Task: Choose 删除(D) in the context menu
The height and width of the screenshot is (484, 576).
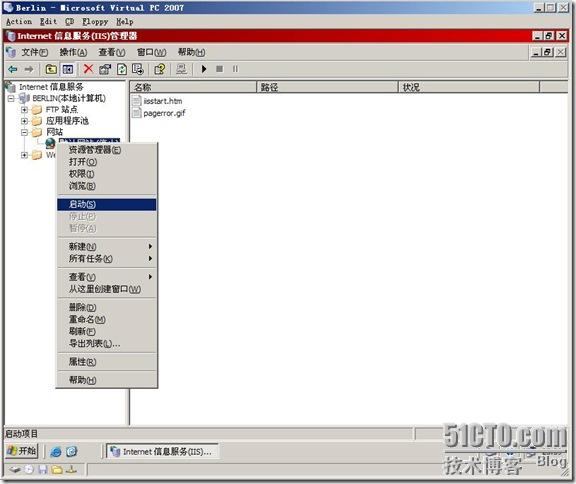Action: [x=107, y=307]
